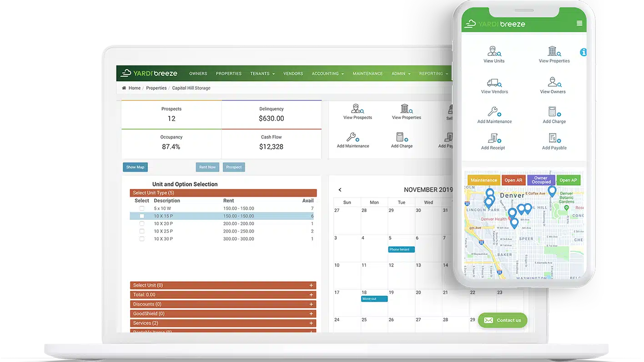644x362 pixels.
Task: Toggle the Open AP map filter
Action: click(568, 180)
